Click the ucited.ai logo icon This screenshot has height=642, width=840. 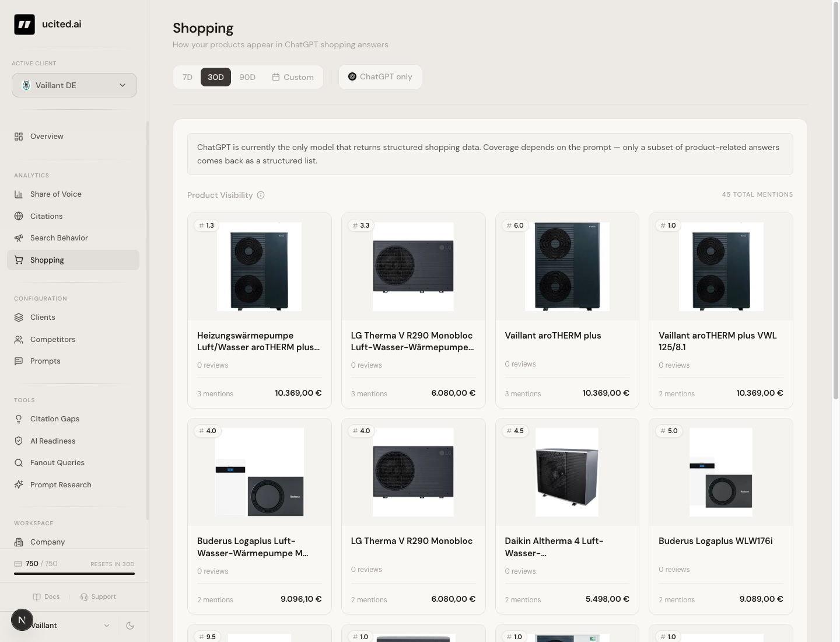[x=24, y=25]
